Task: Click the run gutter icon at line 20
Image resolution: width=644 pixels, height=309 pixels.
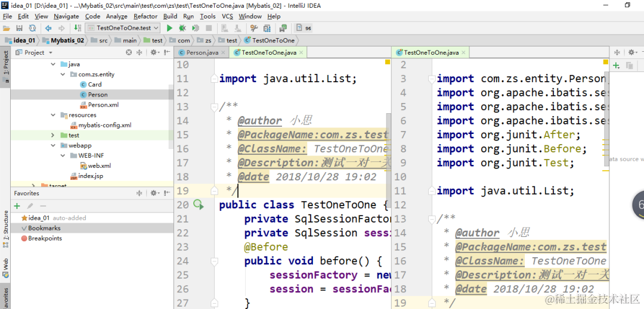Action: click(x=199, y=204)
